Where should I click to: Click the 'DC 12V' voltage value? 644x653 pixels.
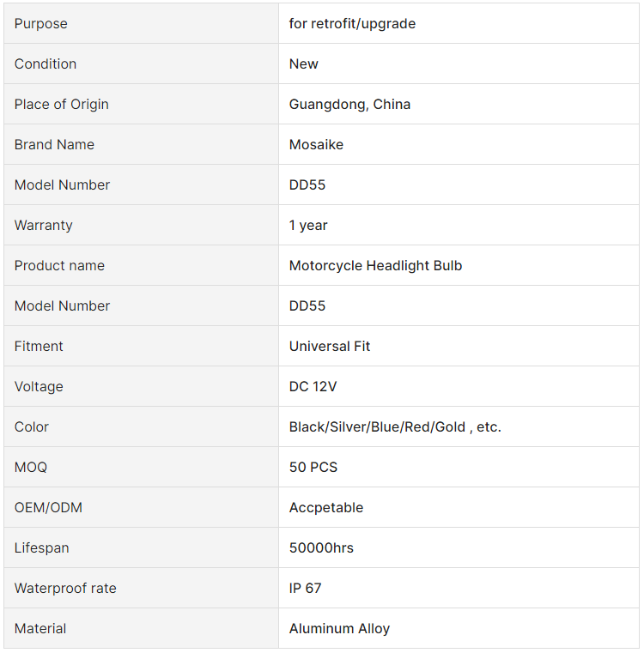(313, 386)
